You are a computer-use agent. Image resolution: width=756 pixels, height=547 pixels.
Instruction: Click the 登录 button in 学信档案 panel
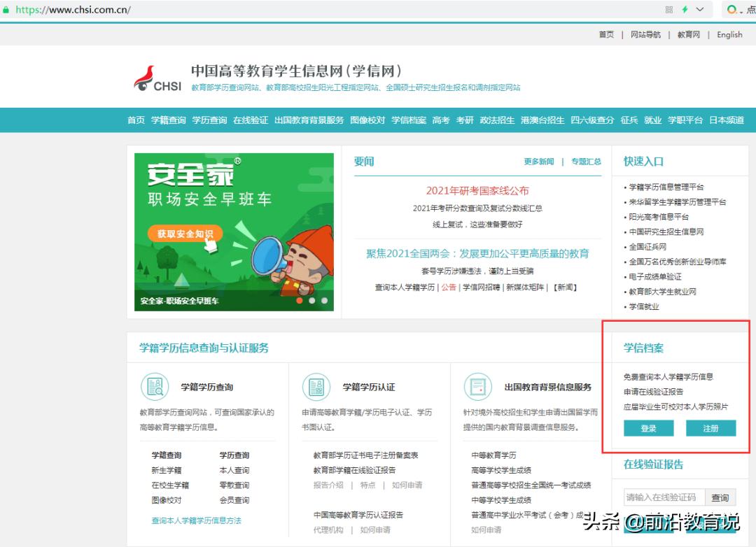point(648,428)
